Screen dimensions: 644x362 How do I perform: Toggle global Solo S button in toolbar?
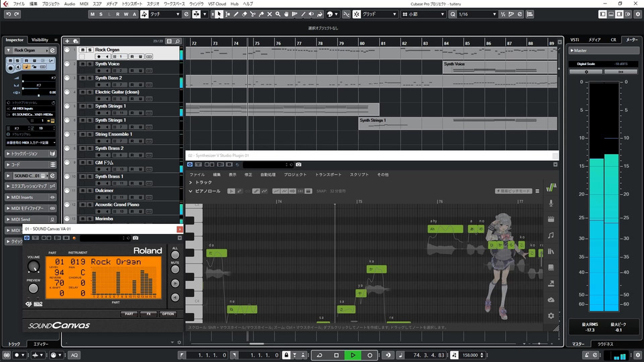[x=101, y=14]
